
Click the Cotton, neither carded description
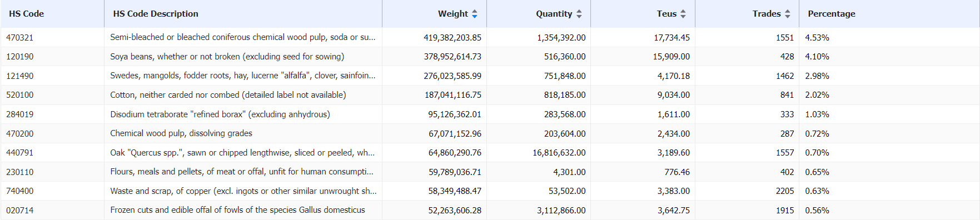(x=228, y=95)
